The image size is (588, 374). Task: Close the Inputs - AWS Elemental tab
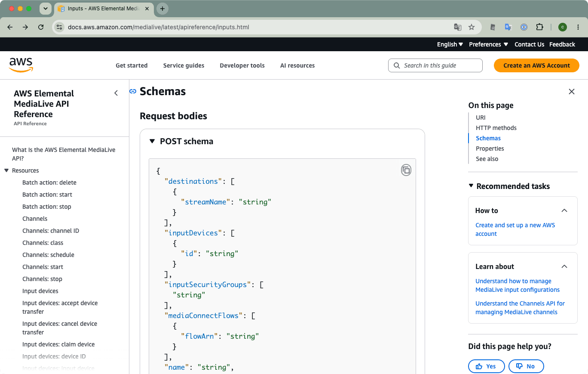(147, 9)
